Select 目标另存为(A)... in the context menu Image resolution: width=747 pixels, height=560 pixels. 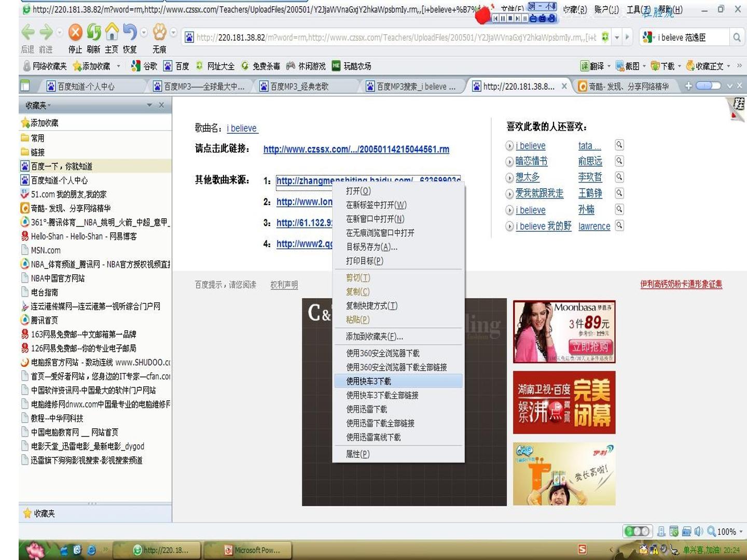[398, 247]
